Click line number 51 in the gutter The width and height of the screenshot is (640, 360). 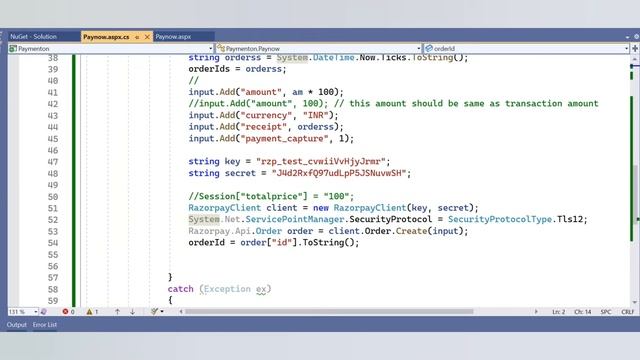pyautogui.click(x=53, y=209)
